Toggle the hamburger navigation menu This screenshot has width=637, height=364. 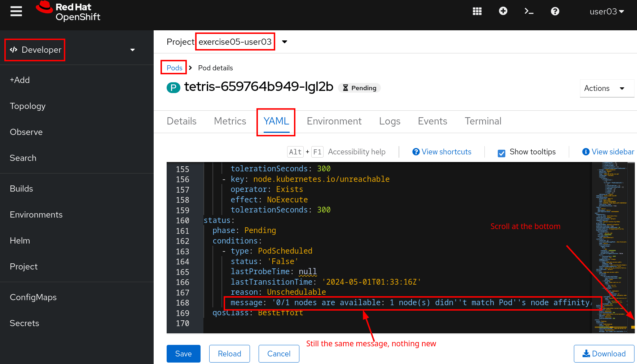point(16,12)
